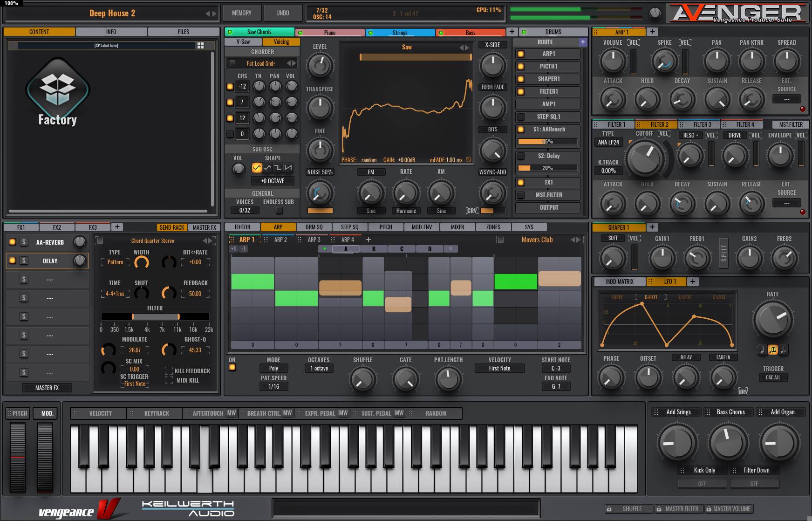Open the filter TYPE dropdown ANA LP24
The width and height of the screenshot is (812, 521).
click(608, 142)
